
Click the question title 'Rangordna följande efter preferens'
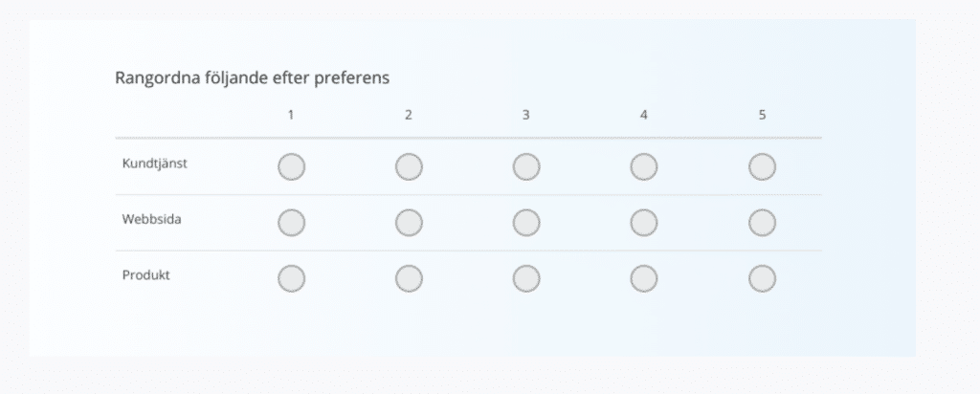click(x=252, y=77)
